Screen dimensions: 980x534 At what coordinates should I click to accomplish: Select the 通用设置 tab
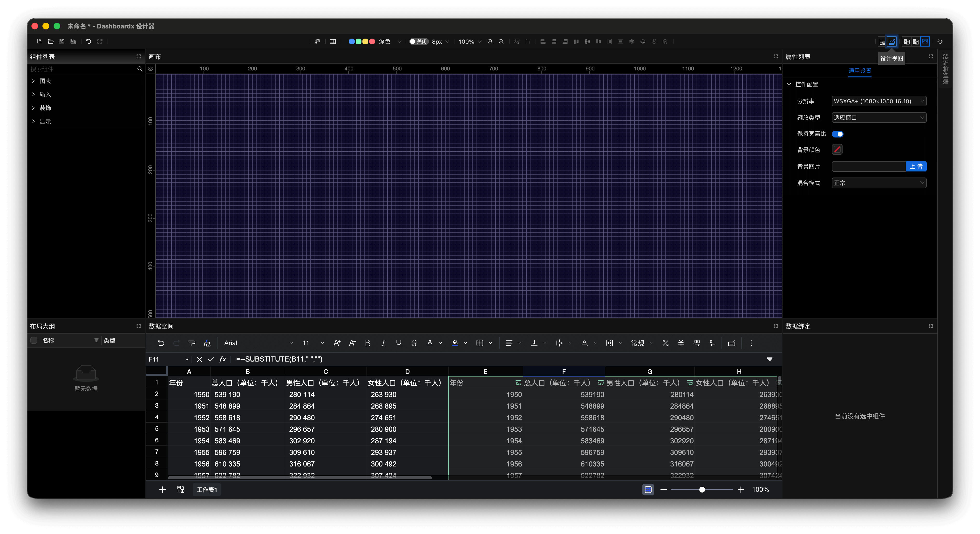coord(859,71)
